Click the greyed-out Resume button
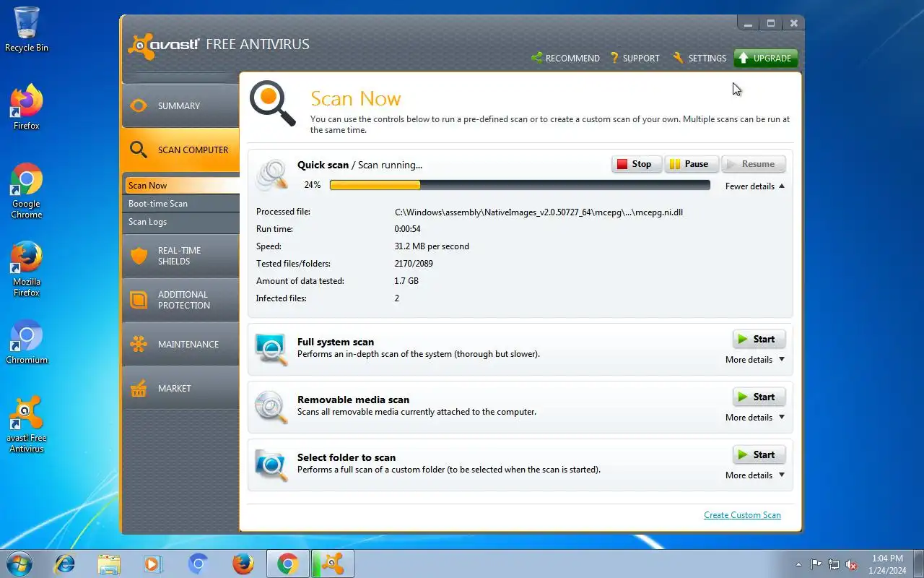 (x=754, y=164)
